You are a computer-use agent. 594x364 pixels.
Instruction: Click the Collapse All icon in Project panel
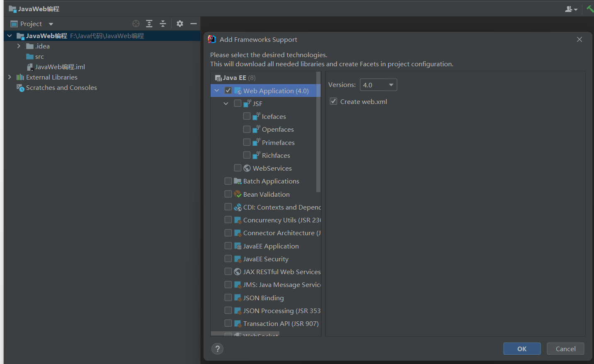(163, 24)
